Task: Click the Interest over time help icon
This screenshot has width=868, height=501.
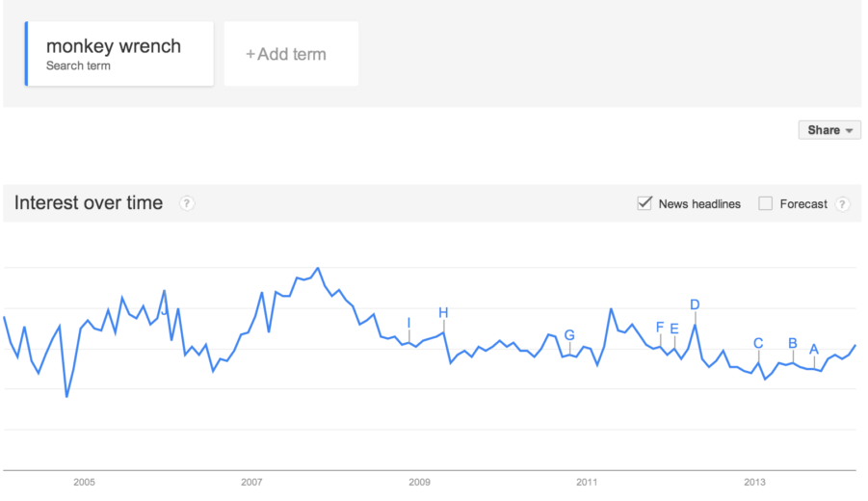Action: point(187,203)
